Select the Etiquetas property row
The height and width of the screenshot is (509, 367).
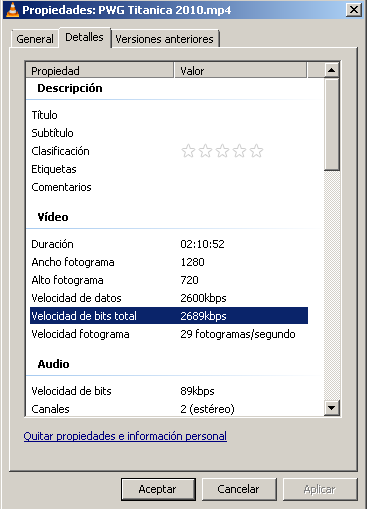click(169, 169)
